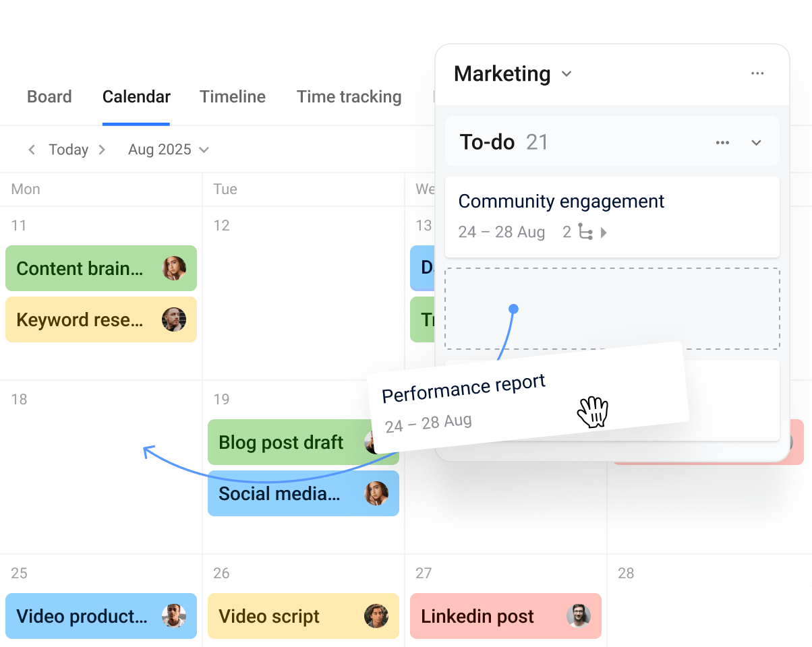Image resolution: width=812 pixels, height=647 pixels.
Task: Click the avatar on Content brainstorm event
Action: click(x=174, y=268)
